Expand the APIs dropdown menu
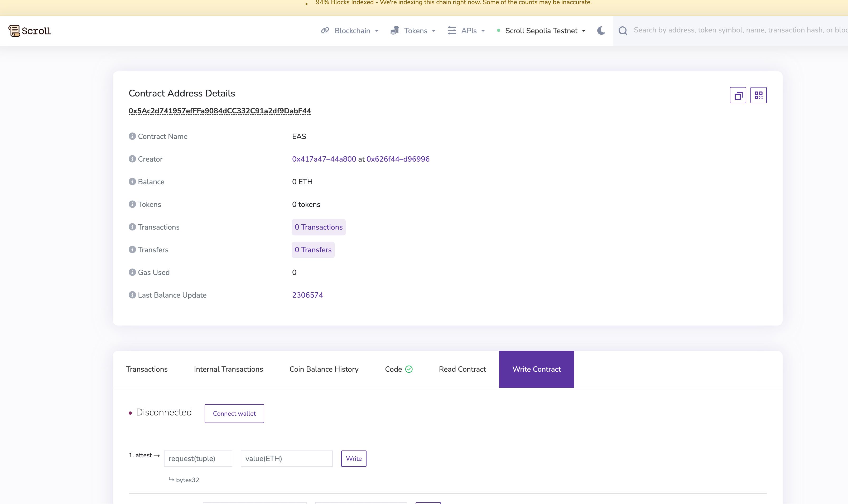 469,30
